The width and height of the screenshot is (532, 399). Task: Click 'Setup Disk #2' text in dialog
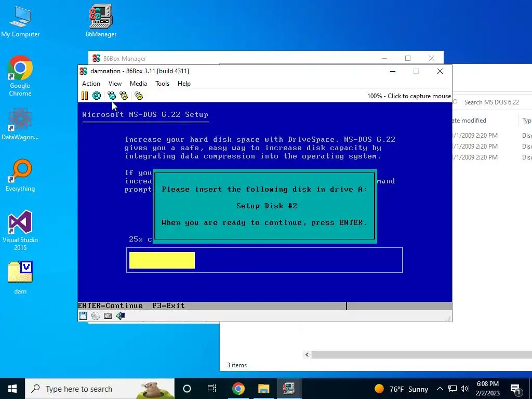pos(267,206)
